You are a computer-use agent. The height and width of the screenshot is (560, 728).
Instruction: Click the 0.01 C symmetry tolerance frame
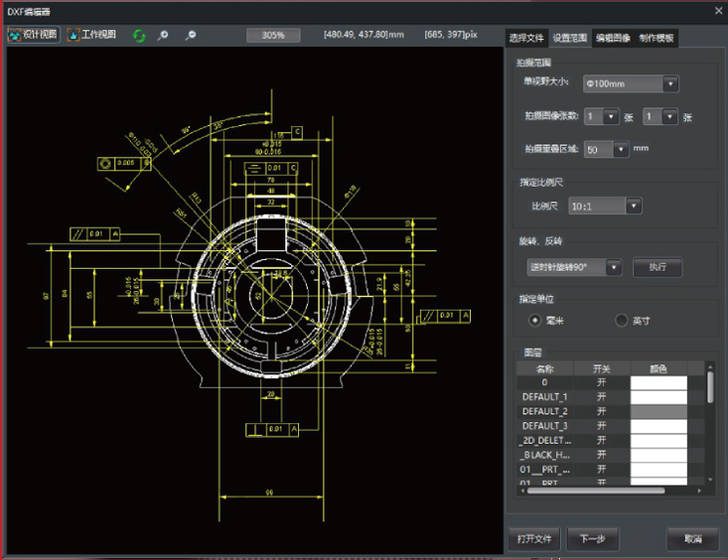[271, 168]
